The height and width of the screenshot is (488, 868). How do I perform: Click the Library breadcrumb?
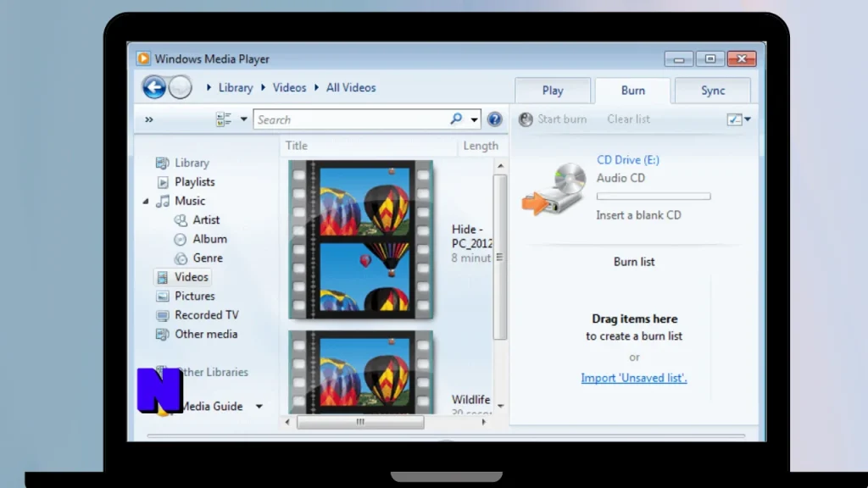point(236,87)
